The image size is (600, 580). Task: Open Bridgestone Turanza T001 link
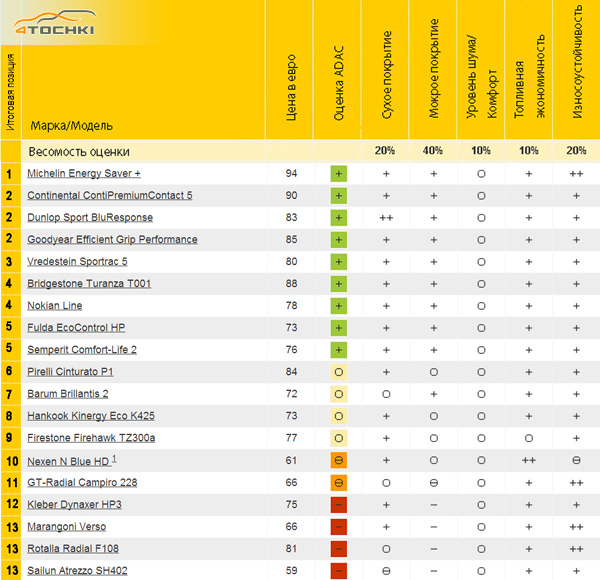(89, 283)
